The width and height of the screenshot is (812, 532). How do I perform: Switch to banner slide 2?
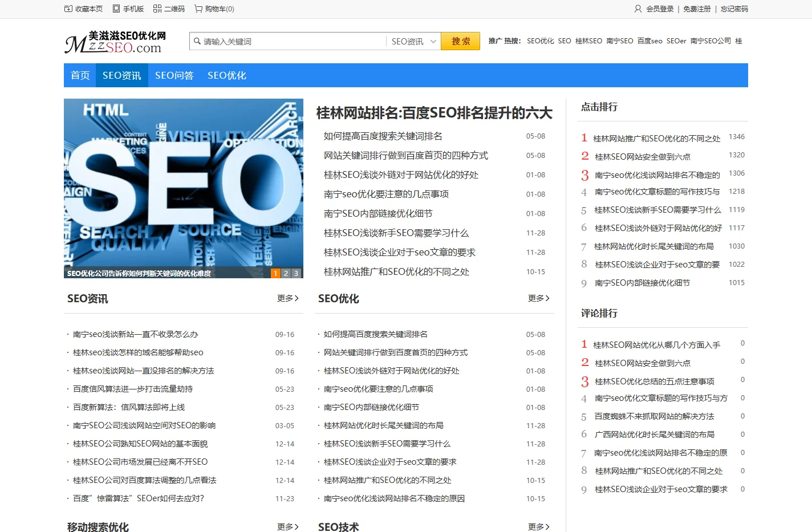(x=286, y=273)
